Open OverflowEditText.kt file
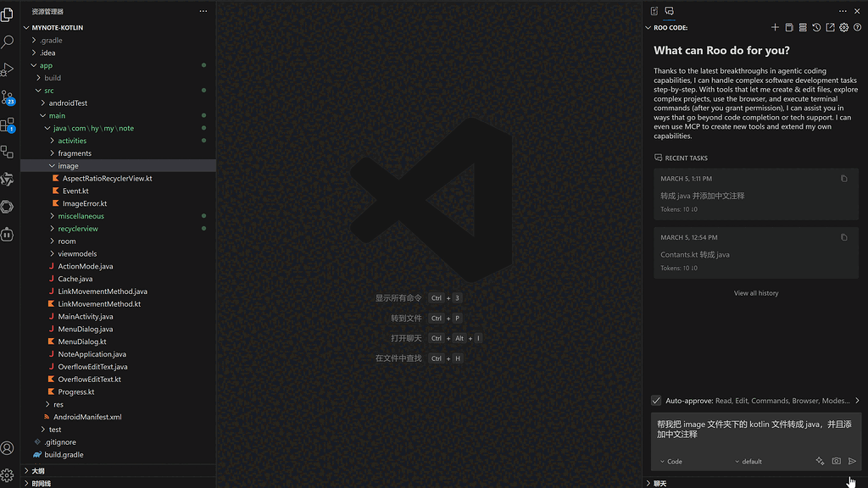This screenshot has width=868, height=488. tap(89, 379)
